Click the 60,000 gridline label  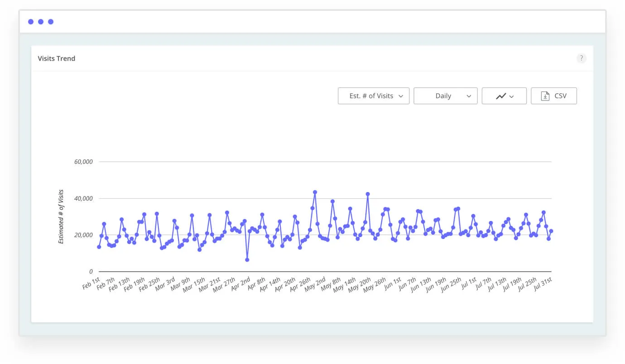[x=83, y=162]
